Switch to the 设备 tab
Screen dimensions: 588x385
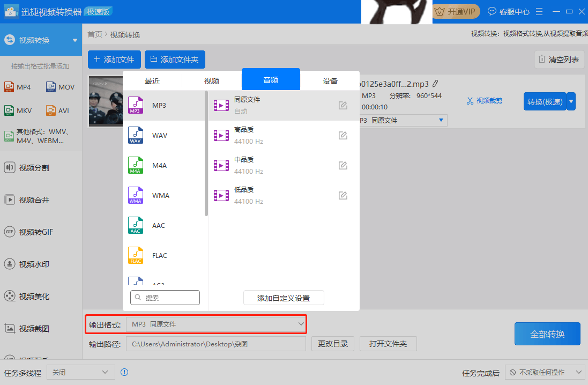[330, 81]
